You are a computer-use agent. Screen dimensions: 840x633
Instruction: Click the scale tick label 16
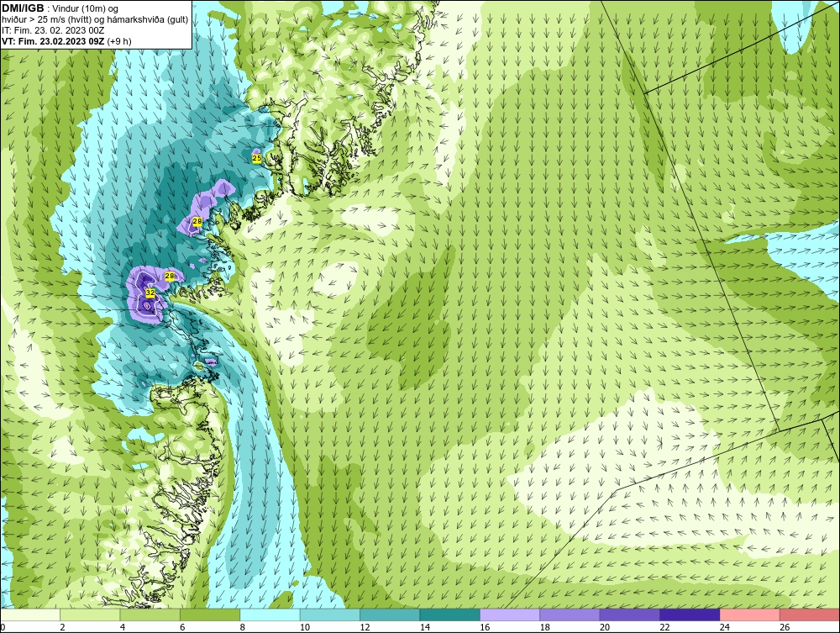pyautogui.click(x=485, y=627)
